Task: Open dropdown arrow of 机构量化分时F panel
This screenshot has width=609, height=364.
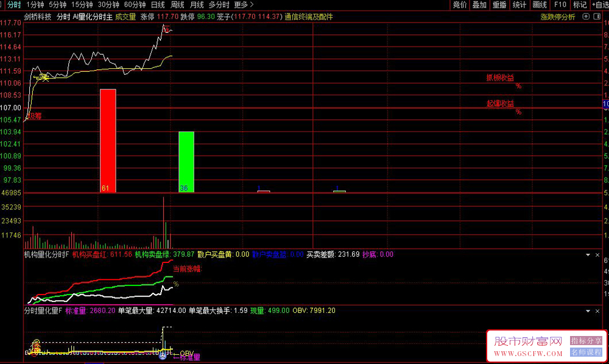Action: tap(588, 255)
